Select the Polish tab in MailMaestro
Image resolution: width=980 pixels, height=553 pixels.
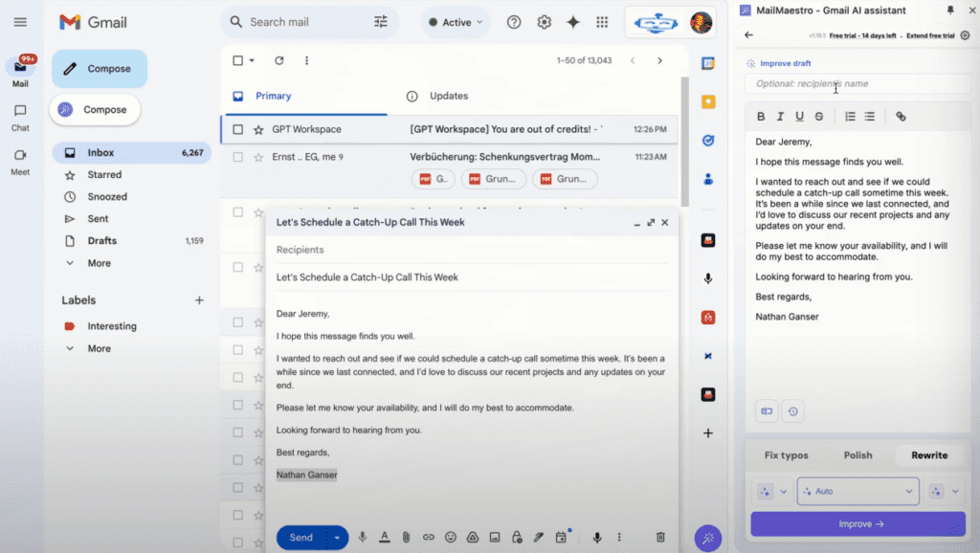857,455
